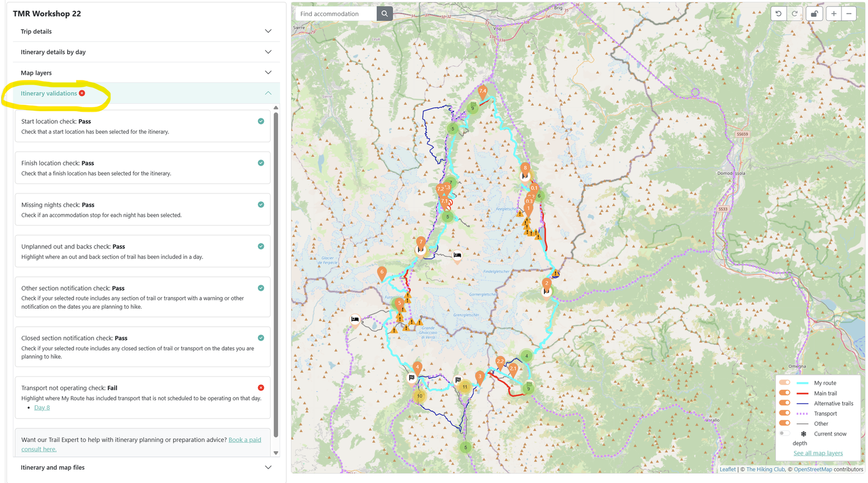Open the Day 8 link

tap(42, 408)
